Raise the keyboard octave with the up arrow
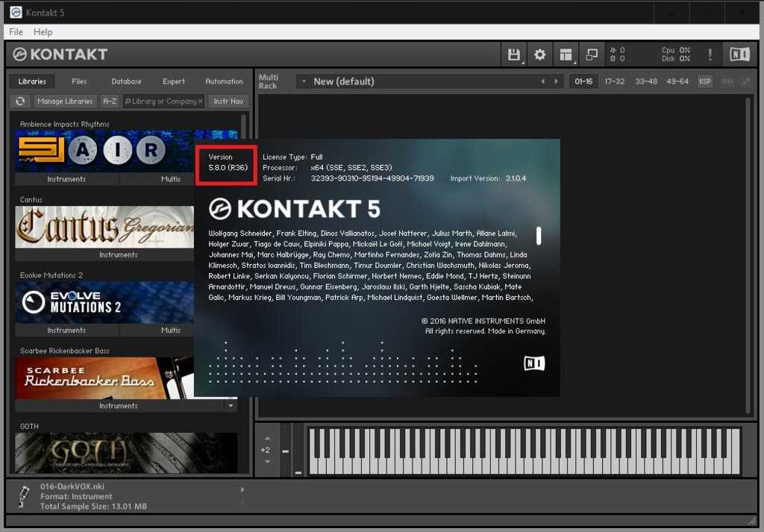 (x=267, y=438)
